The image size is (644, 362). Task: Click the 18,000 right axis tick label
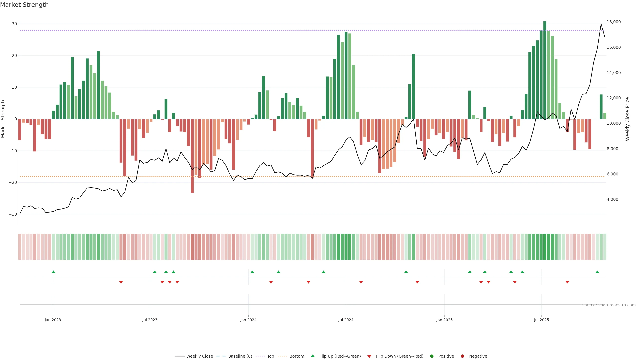click(x=613, y=22)
